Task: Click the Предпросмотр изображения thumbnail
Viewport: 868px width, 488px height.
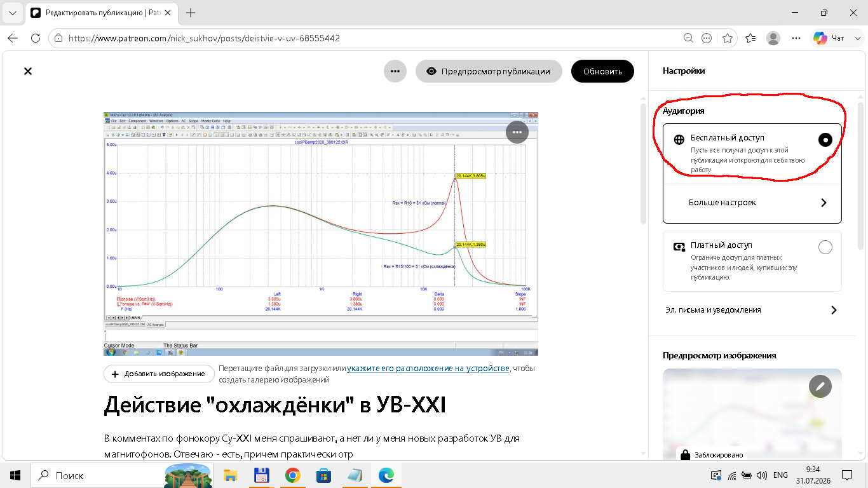Action: (752, 416)
